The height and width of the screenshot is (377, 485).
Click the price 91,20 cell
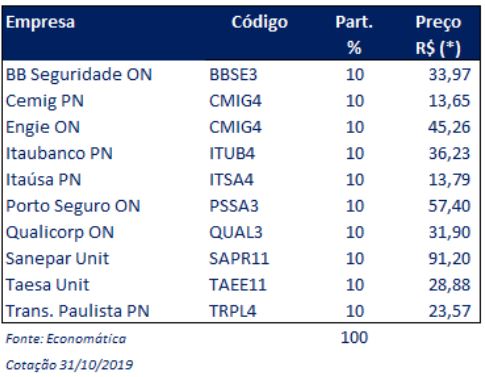[x=449, y=259]
